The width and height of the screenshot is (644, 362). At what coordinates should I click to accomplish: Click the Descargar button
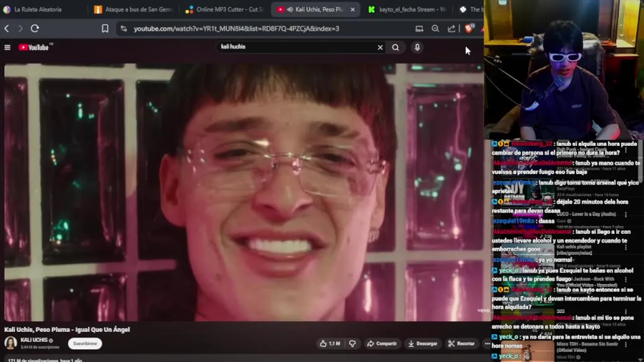point(423,343)
